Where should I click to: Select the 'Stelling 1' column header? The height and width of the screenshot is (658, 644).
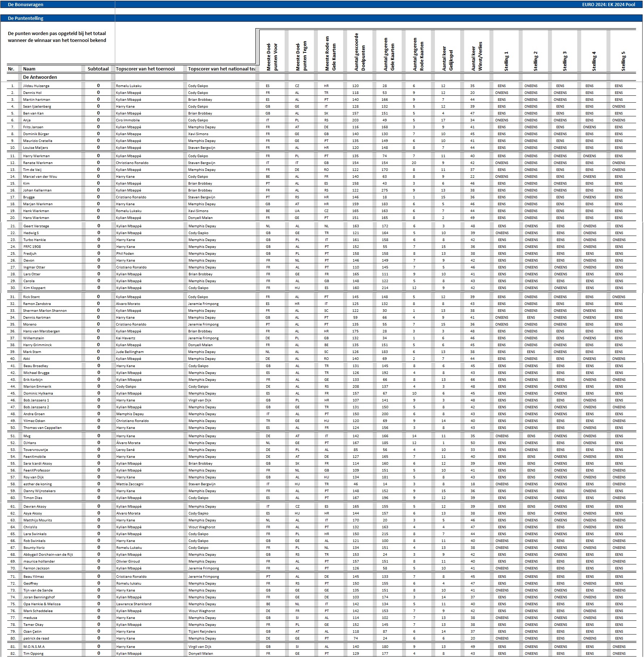506,61
